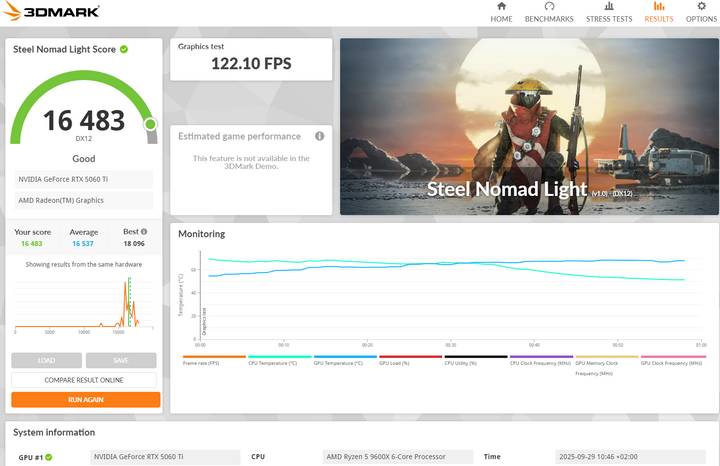Click the orange Run Again button
This screenshot has width=720, height=466.
point(85,399)
